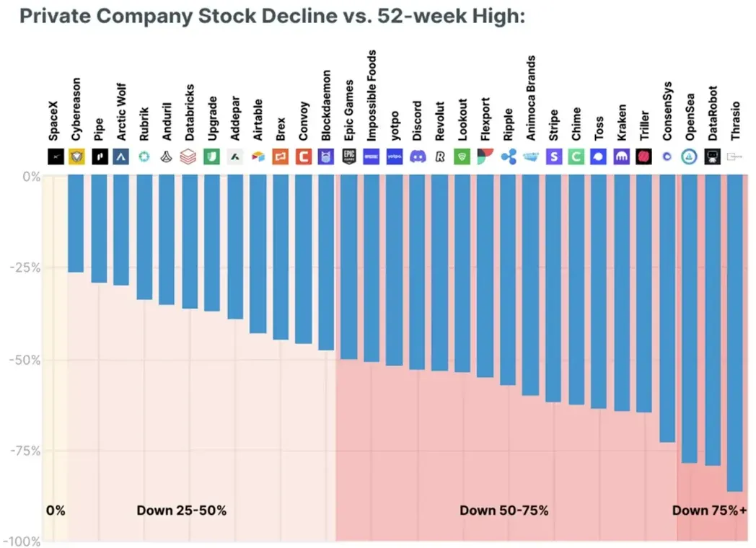Click the "Down 75%+" label
Image resolution: width=756 pixels, height=548 pixels.
pos(709,511)
